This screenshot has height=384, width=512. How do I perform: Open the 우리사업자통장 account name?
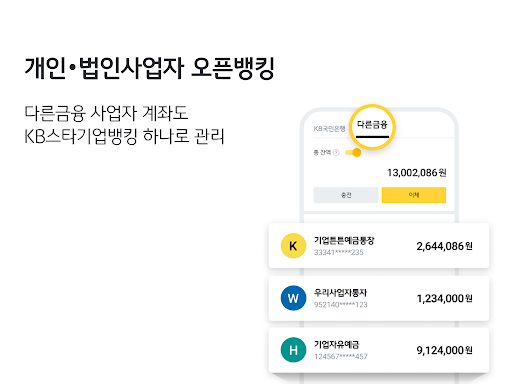click(x=340, y=293)
